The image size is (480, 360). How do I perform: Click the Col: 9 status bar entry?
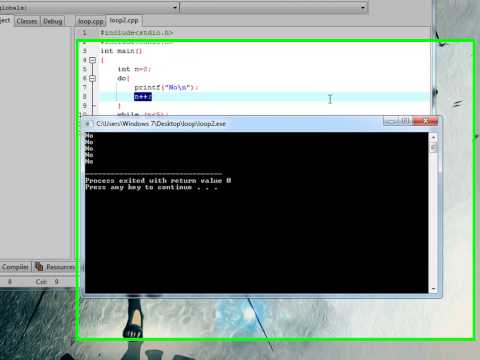coord(47,282)
